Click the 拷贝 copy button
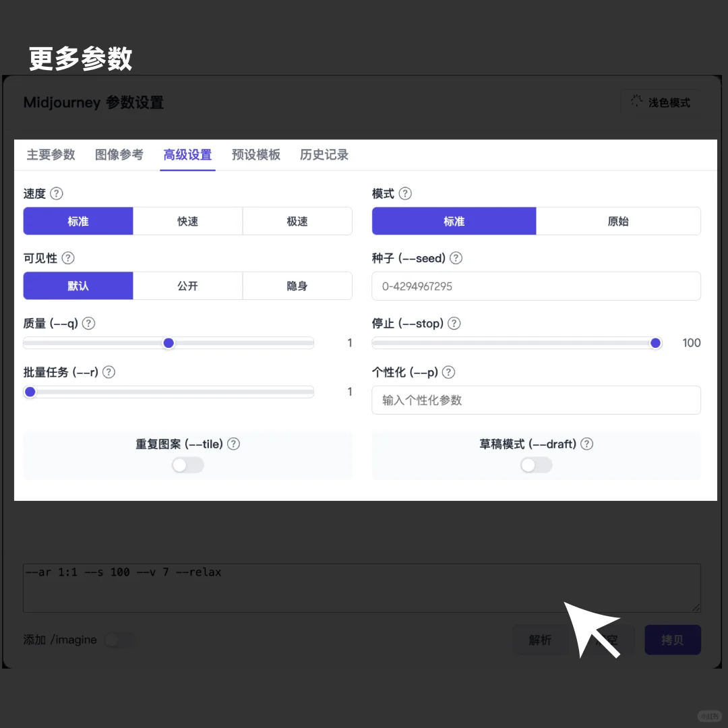 (672, 640)
